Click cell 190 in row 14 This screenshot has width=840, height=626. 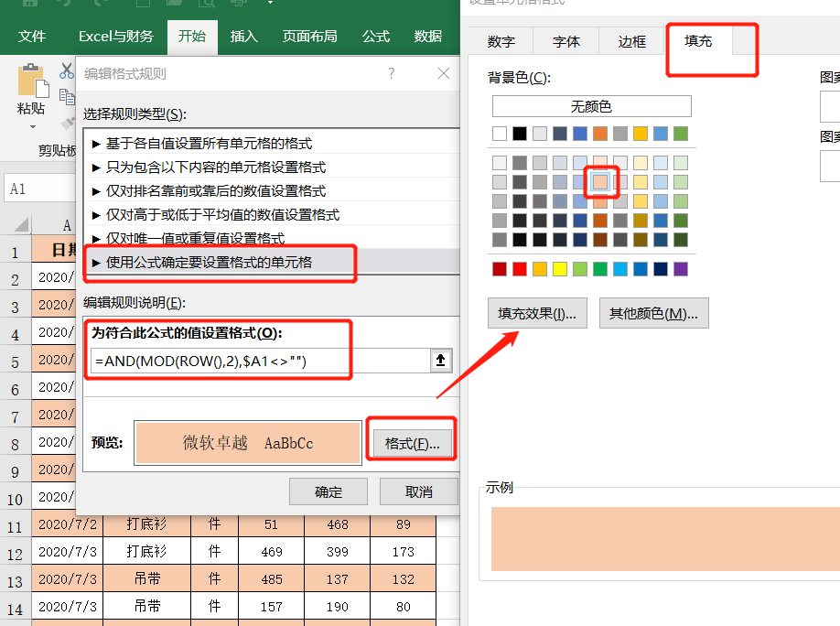338,606
